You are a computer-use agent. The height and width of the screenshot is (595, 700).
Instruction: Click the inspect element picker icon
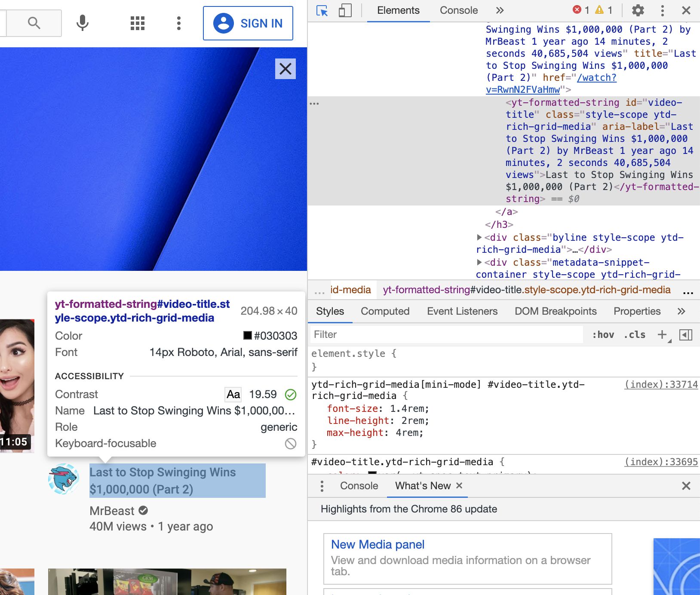coord(322,11)
